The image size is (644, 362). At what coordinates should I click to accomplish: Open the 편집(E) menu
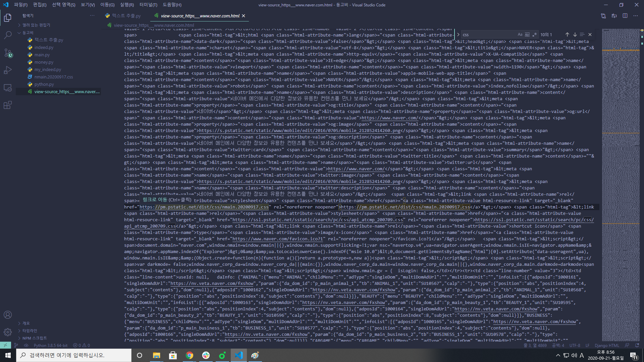click(40, 5)
